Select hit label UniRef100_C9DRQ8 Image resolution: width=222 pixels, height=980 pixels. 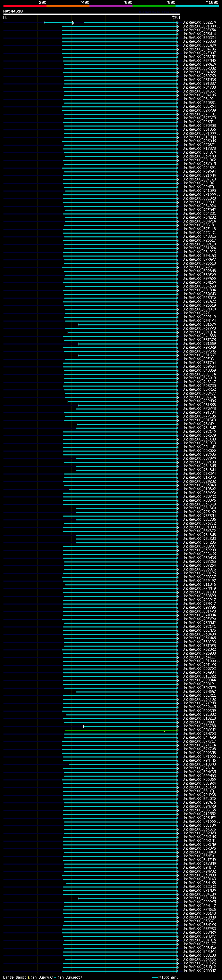pos(199,125)
